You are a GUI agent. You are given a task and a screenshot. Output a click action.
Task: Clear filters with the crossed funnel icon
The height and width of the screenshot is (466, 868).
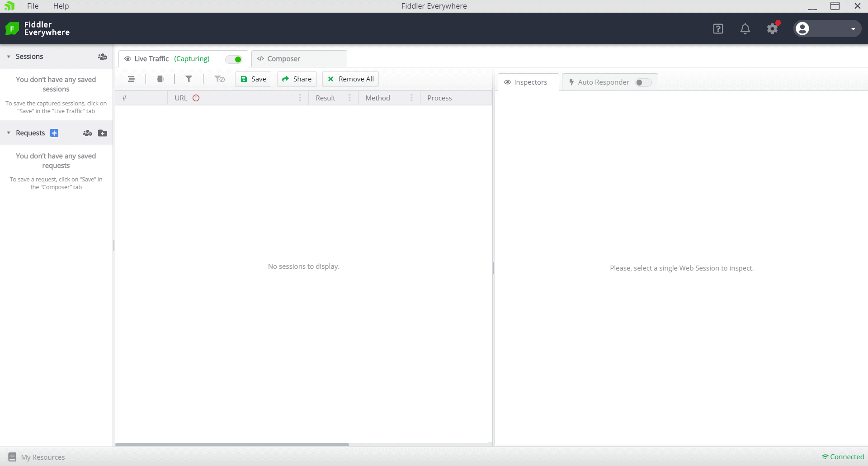(219, 79)
